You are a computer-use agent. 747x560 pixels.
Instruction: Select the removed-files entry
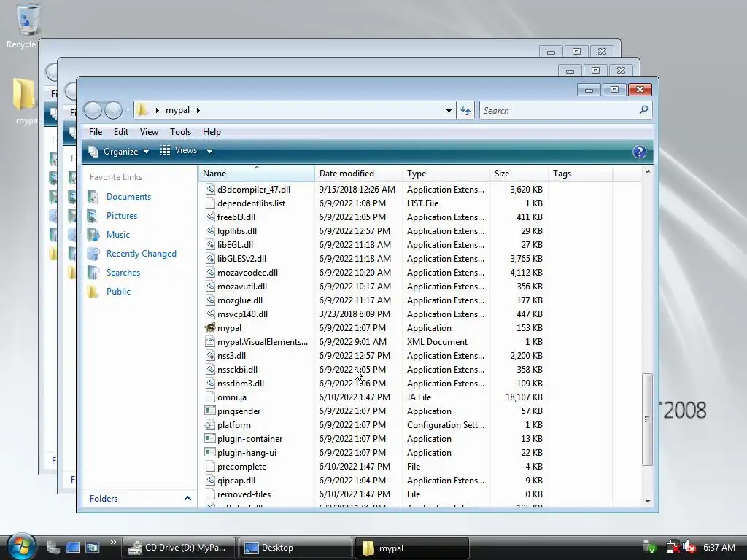pos(244,494)
